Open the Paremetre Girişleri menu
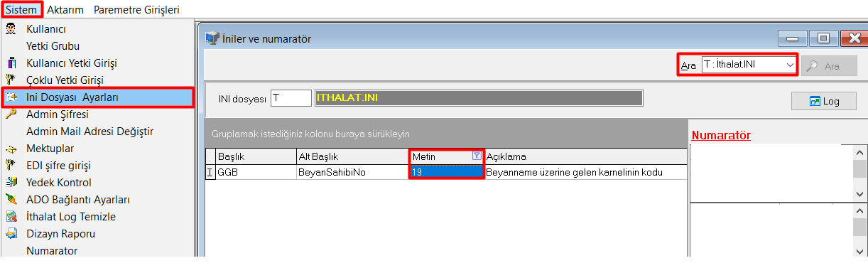868x268 pixels. click(136, 10)
